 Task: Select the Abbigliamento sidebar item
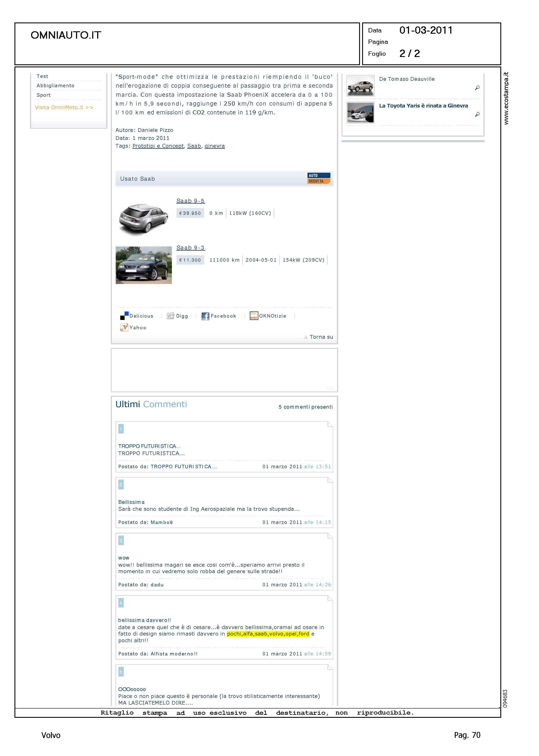55,85
